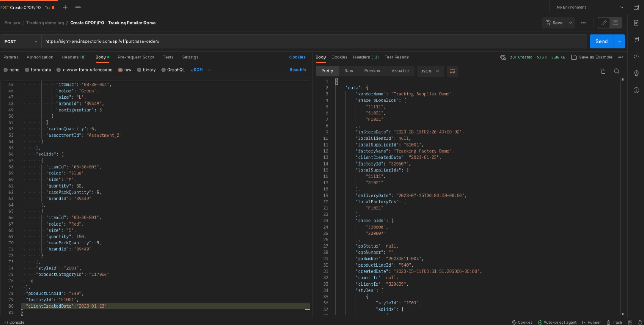Open the related requests lightbulb icon

(636, 73)
